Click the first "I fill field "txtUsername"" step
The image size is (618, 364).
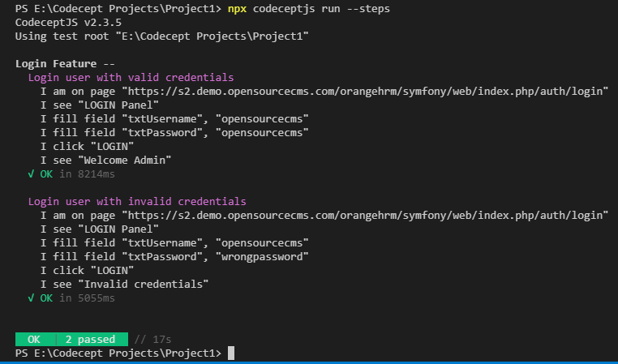[174, 119]
